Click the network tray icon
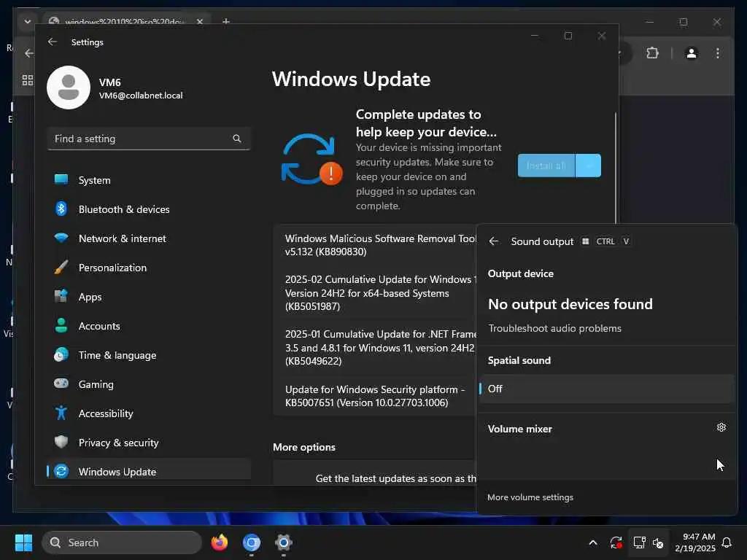This screenshot has height=560, width=747. click(639, 542)
